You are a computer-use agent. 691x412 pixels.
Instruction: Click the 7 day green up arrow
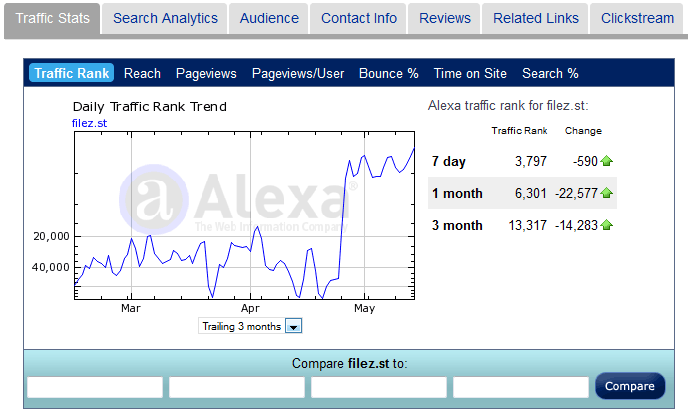[607, 161]
